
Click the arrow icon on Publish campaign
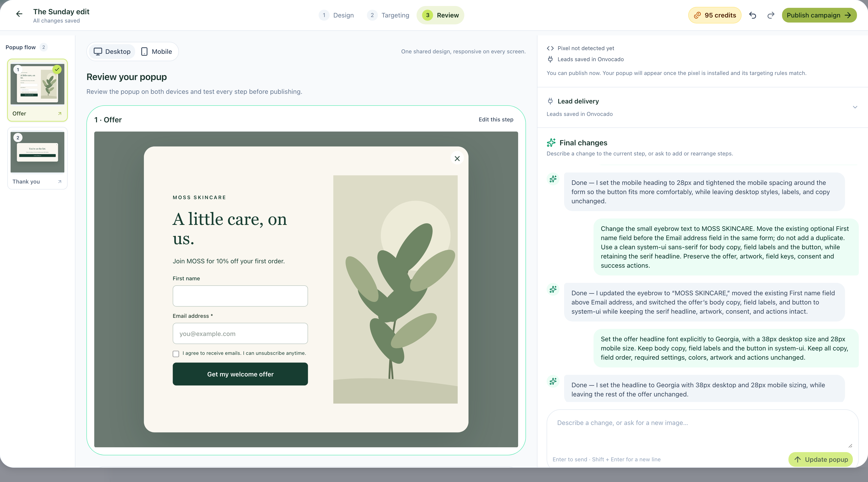(848, 15)
